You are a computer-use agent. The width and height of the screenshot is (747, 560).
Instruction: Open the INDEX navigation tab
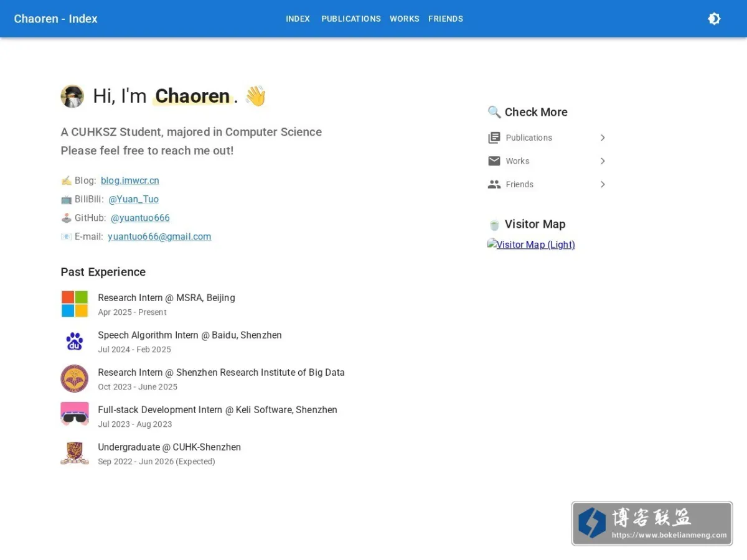298,19
